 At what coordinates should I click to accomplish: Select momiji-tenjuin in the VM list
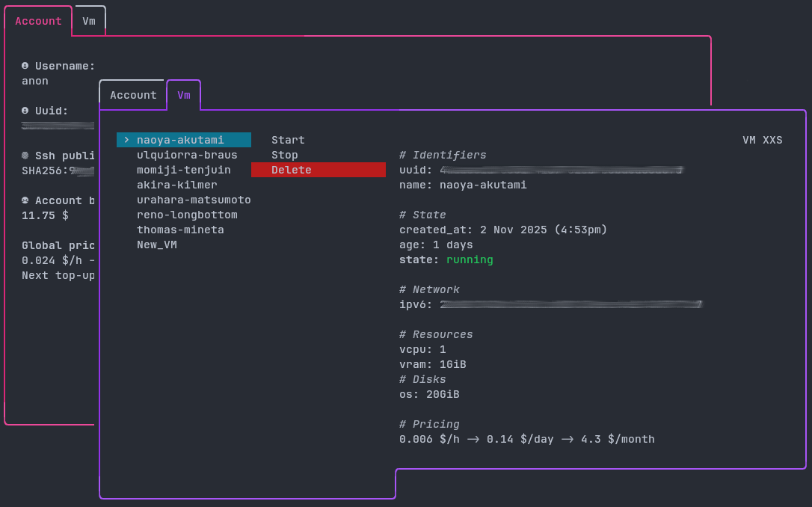click(x=183, y=170)
